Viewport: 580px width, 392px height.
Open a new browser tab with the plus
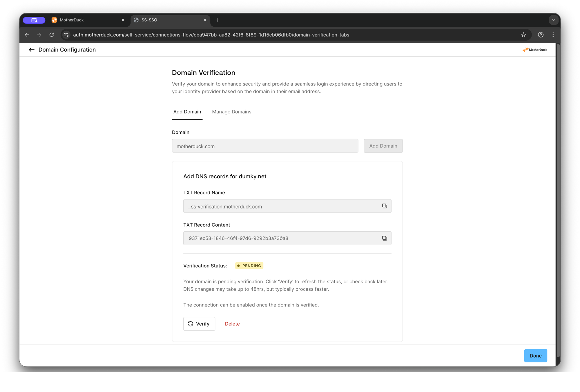(x=217, y=20)
